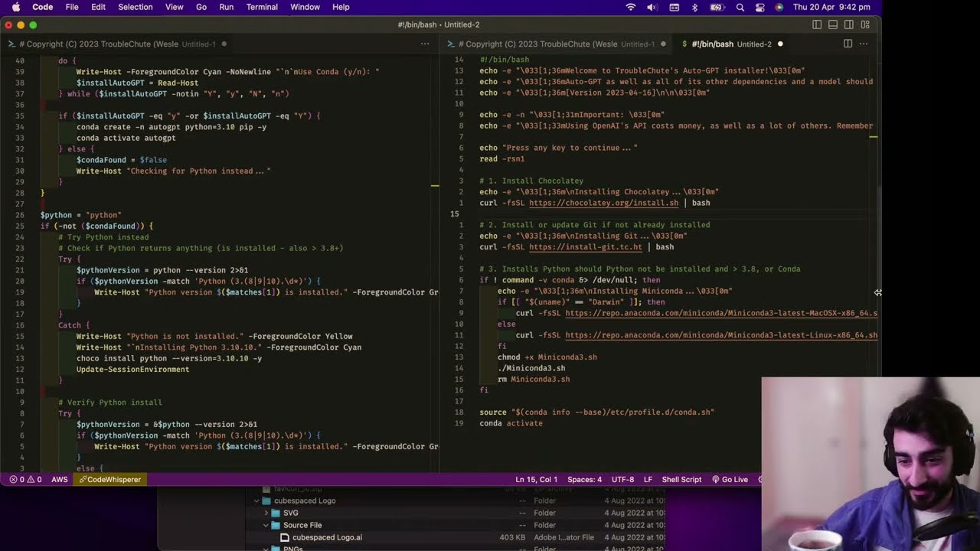Click "# 1. Install Chocolatey" comment line
Screen dimensions: 980x551
531,181
